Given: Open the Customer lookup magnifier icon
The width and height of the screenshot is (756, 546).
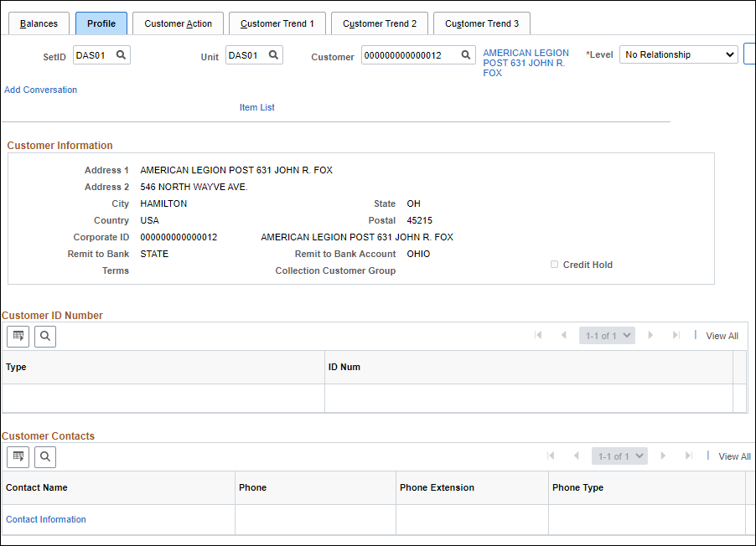Looking at the screenshot, I should tap(466, 55).
